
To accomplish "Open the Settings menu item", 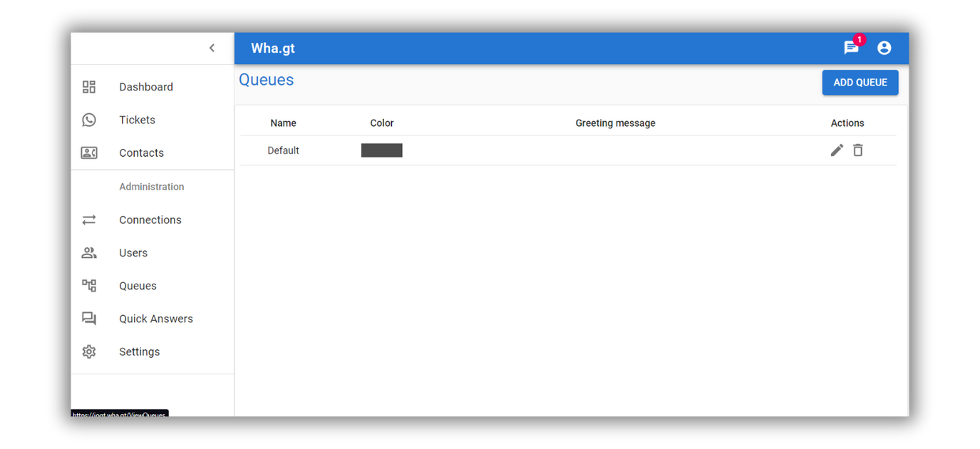I will click(x=139, y=351).
